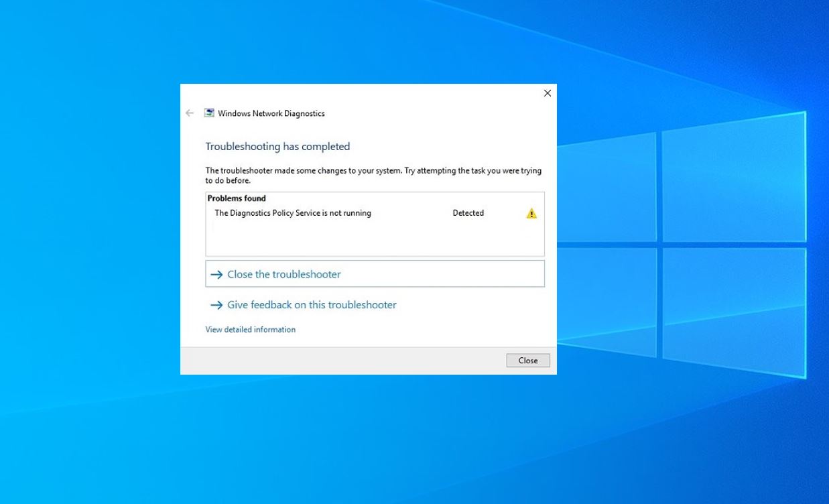
Task: Click the Problems found heading
Action: [x=237, y=198]
